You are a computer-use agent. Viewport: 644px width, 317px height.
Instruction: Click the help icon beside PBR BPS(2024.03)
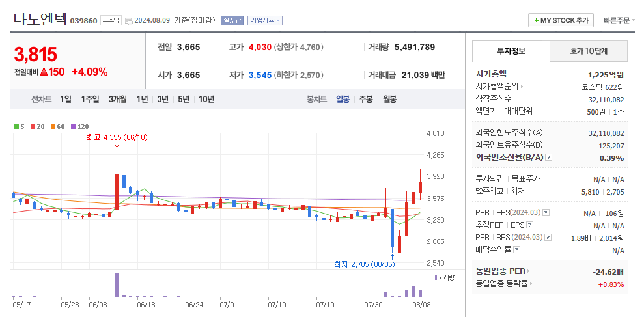click(x=548, y=238)
